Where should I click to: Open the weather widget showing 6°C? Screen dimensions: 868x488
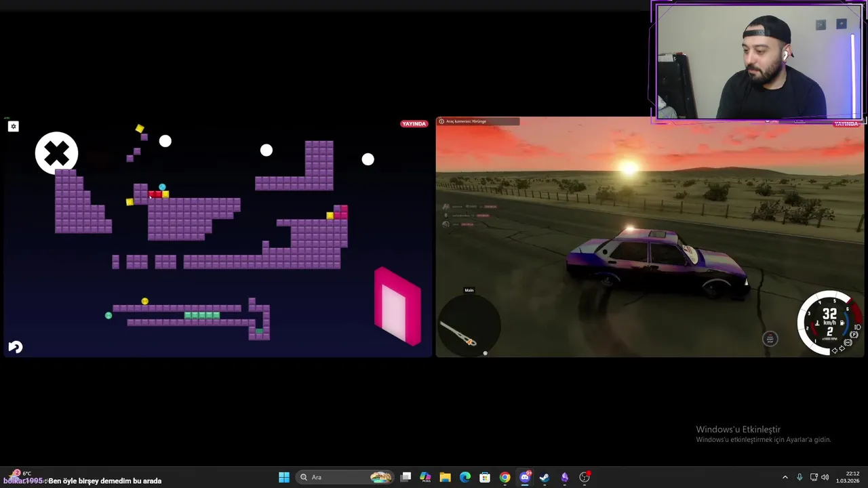[20, 473]
